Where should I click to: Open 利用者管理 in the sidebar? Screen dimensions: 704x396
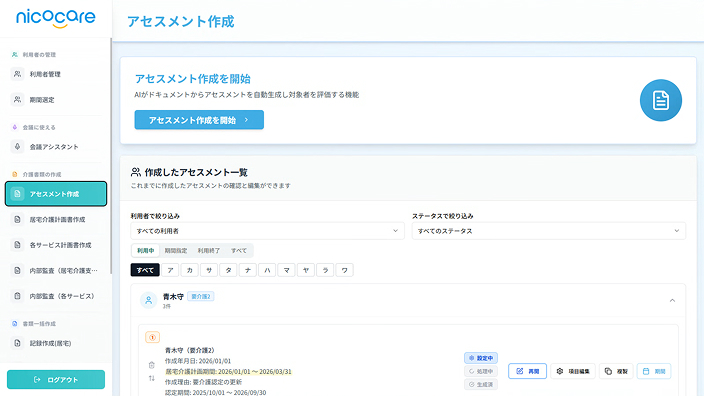56,74
